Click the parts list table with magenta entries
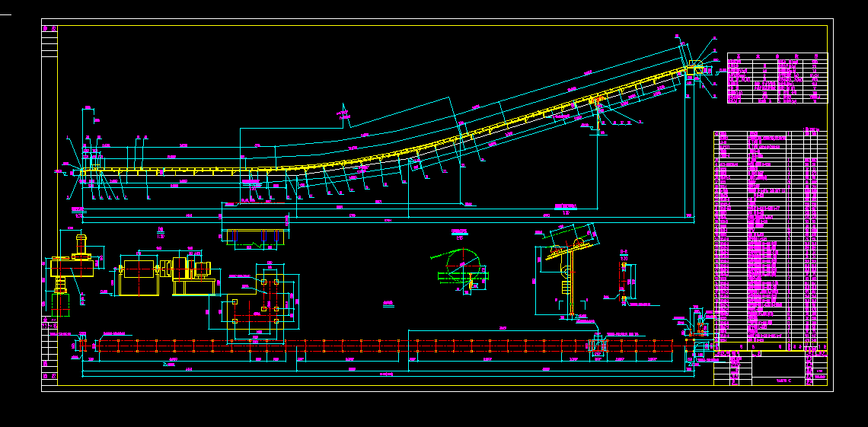This screenshot has width=868, height=427. pos(771,241)
